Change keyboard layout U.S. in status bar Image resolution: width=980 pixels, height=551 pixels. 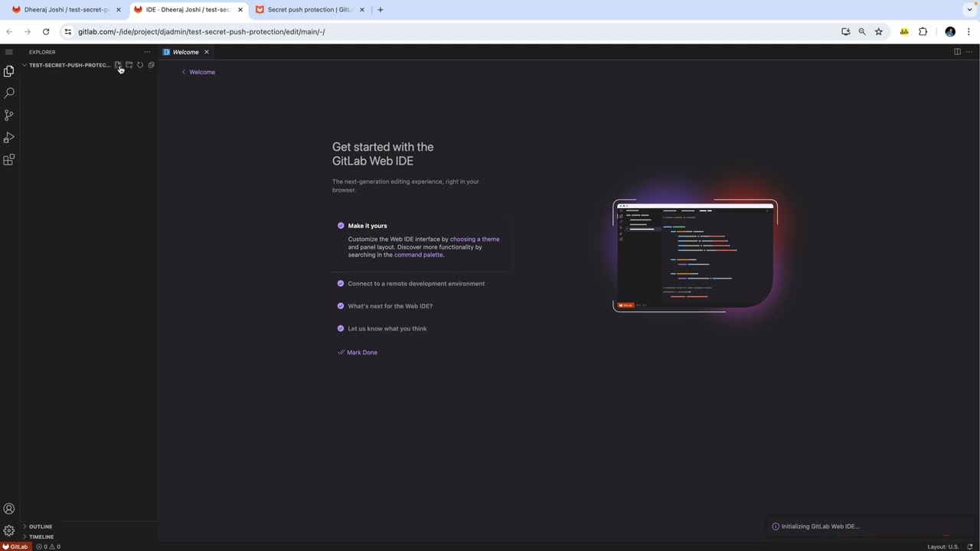942,546
